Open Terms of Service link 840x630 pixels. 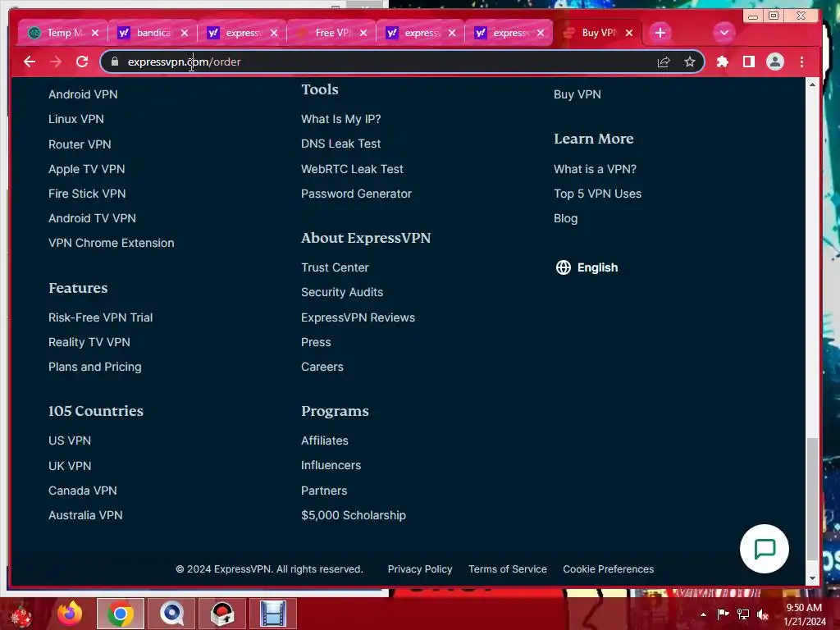tap(507, 569)
